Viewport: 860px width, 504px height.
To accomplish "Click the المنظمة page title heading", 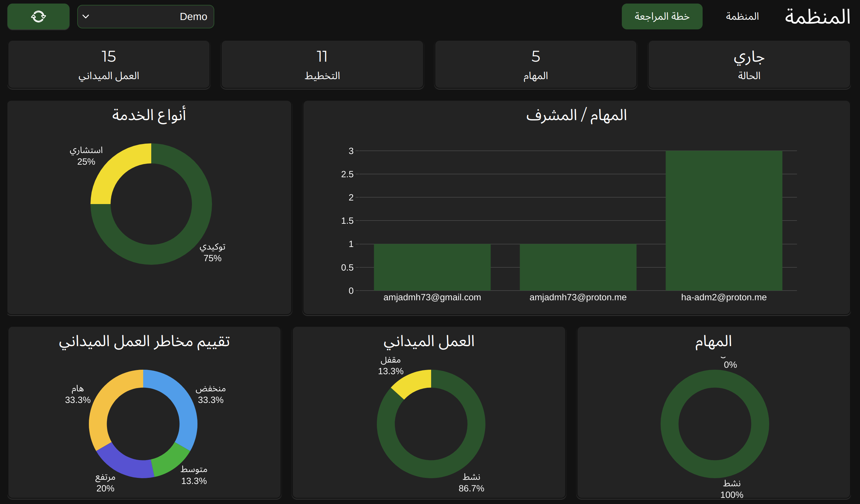I will 817,16.
